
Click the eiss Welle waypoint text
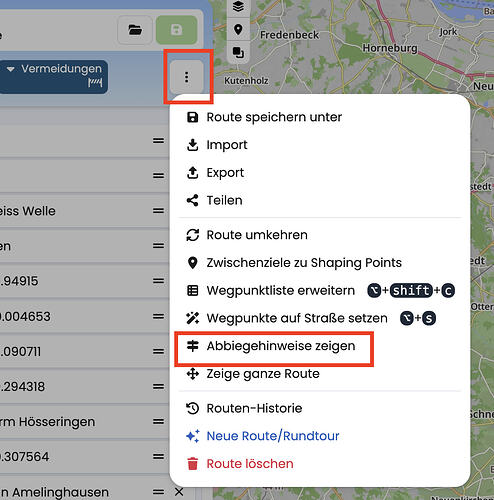point(28,211)
